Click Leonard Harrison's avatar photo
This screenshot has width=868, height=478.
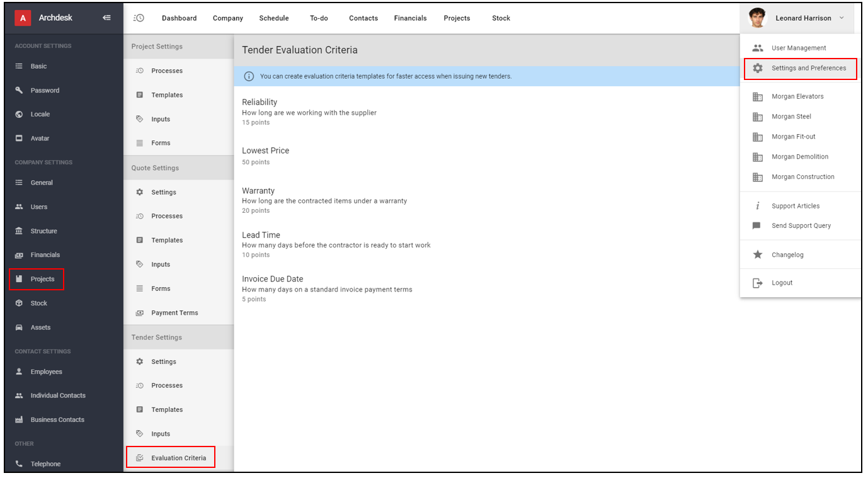pos(757,18)
